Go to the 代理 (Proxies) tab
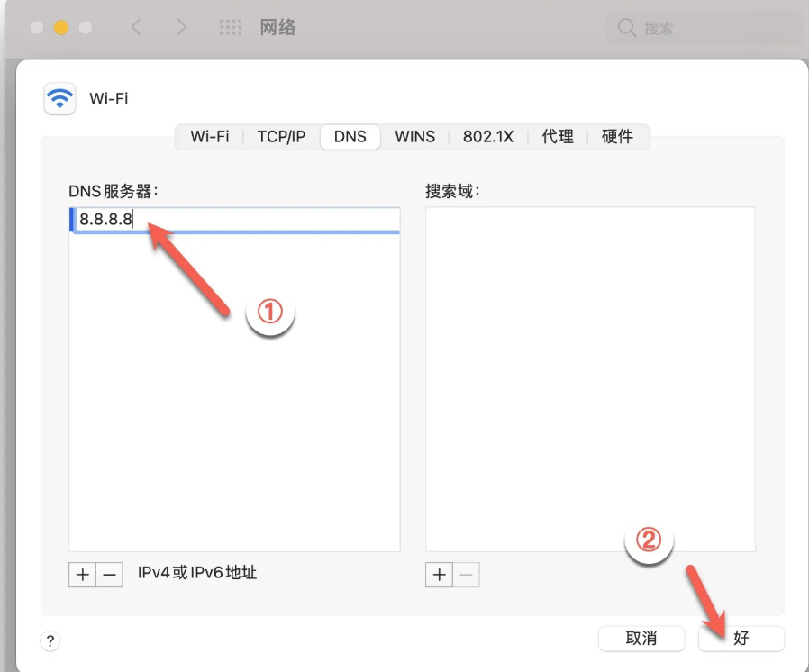Image resolution: width=809 pixels, height=672 pixels. click(558, 137)
